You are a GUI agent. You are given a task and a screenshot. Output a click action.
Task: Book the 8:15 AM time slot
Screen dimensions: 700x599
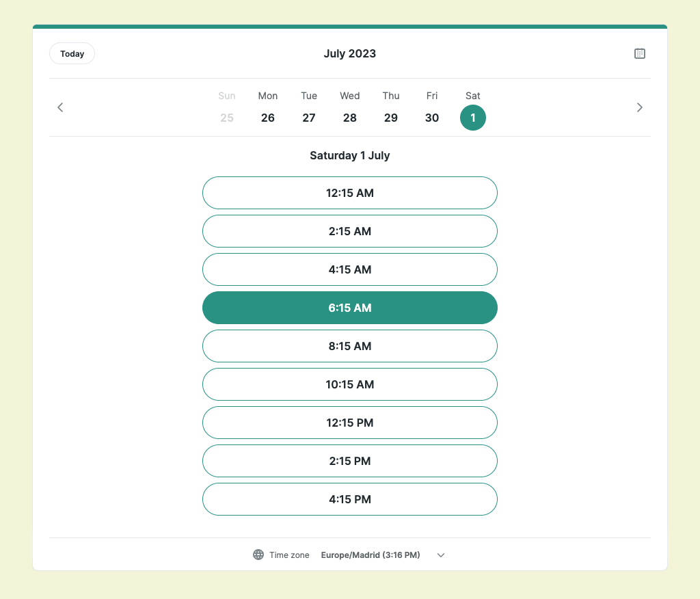click(x=350, y=346)
